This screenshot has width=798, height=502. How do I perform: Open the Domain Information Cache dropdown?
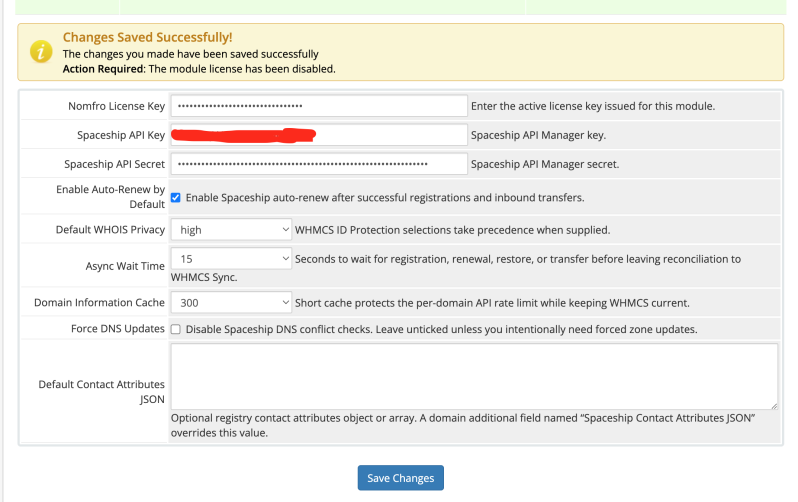point(231,302)
